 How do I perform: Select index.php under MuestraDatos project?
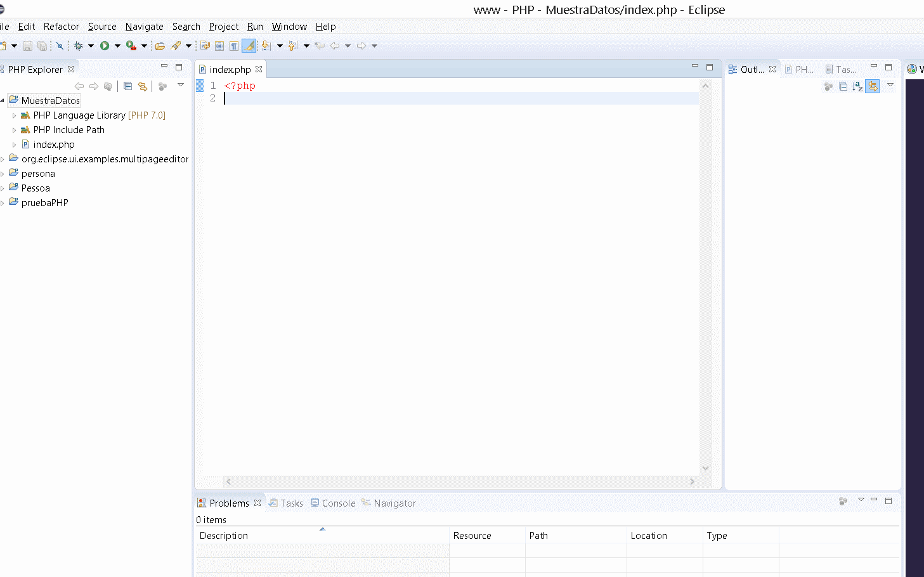point(53,144)
